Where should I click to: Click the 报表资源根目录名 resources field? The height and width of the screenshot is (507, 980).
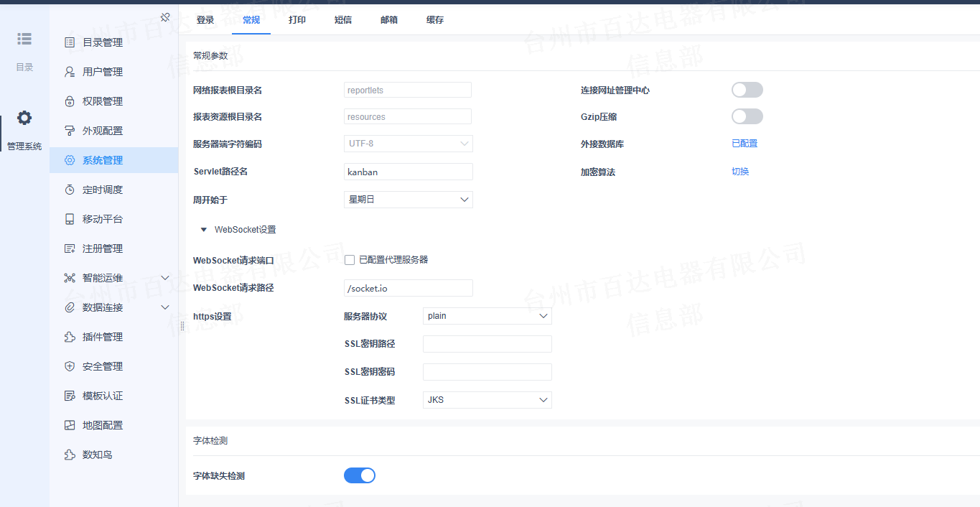408,116
